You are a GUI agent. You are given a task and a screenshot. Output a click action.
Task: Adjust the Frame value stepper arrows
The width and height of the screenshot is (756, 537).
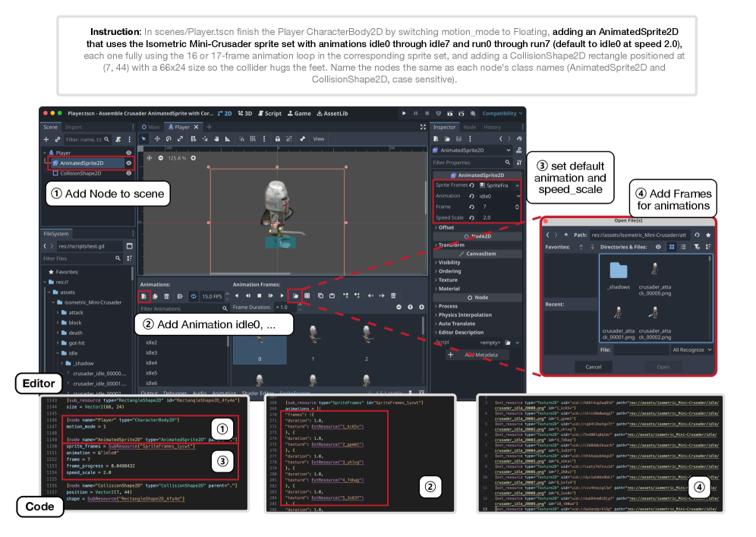[517, 207]
